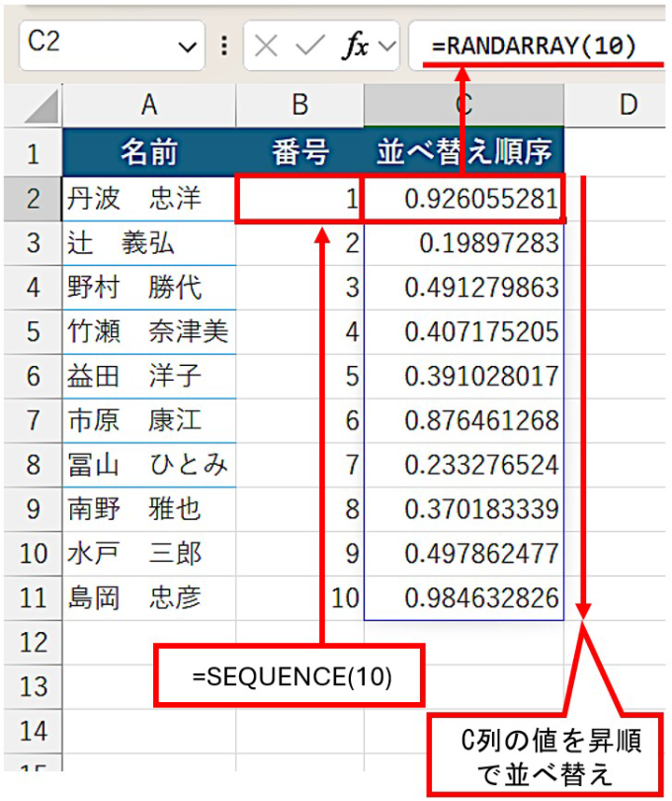Click value 0.233276524
Image resolution: width=672 pixels, height=801 pixels.
coord(463,466)
